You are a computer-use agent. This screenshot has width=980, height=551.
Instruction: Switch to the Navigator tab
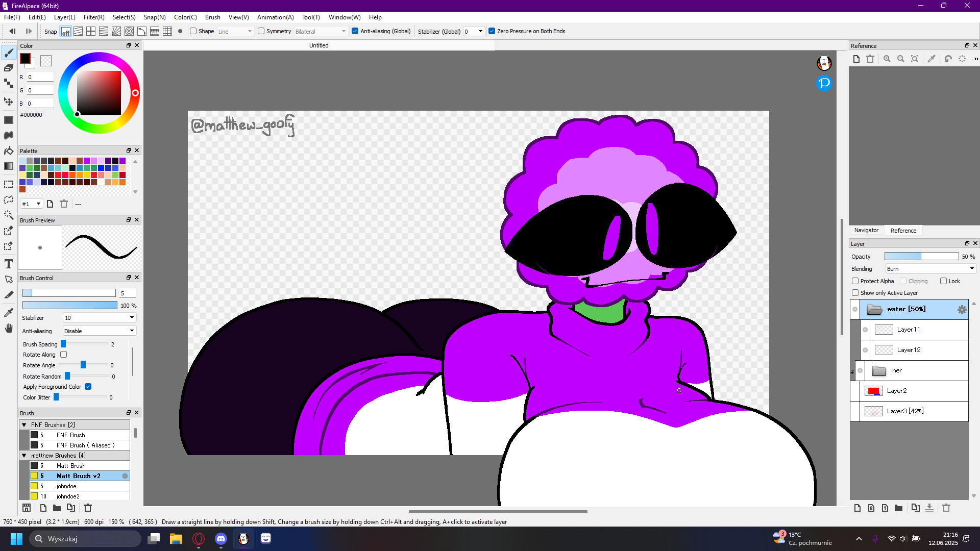pyautogui.click(x=866, y=231)
